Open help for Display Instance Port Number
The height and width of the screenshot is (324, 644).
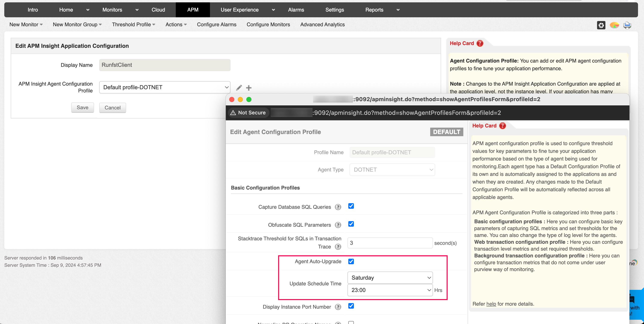(338, 307)
